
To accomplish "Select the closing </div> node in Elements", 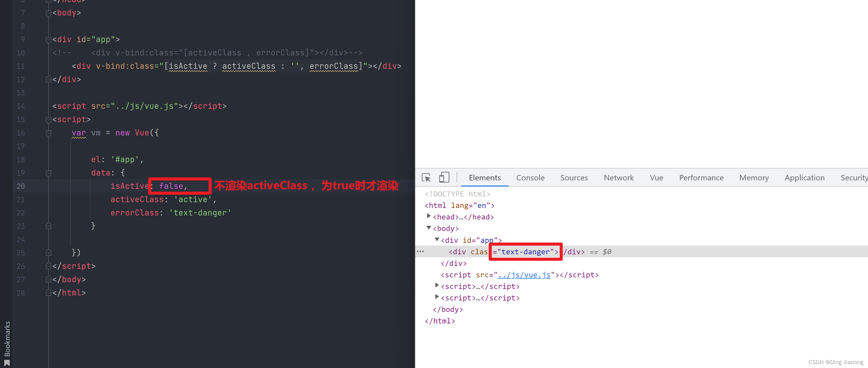I will pos(453,263).
